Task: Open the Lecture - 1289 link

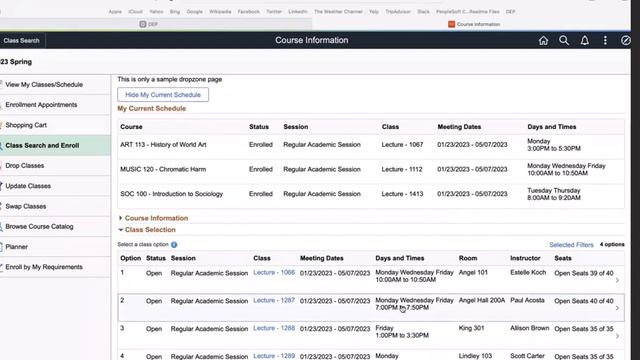Action: [x=274, y=356]
